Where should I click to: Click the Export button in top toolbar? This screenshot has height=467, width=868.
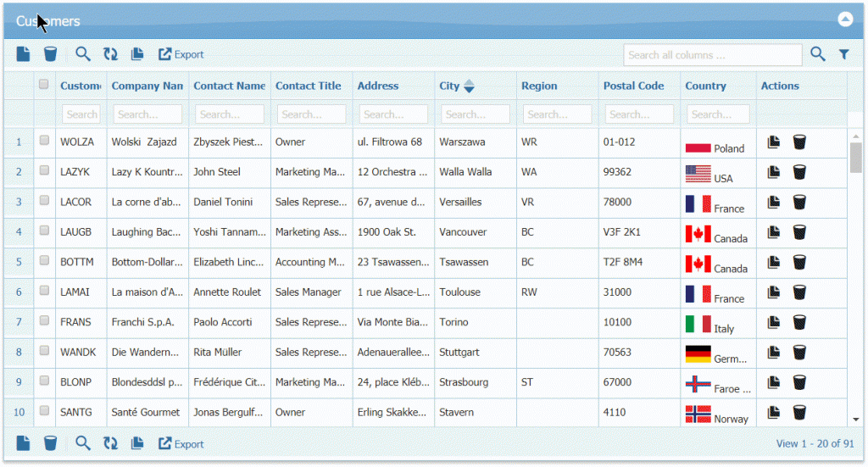click(x=181, y=54)
